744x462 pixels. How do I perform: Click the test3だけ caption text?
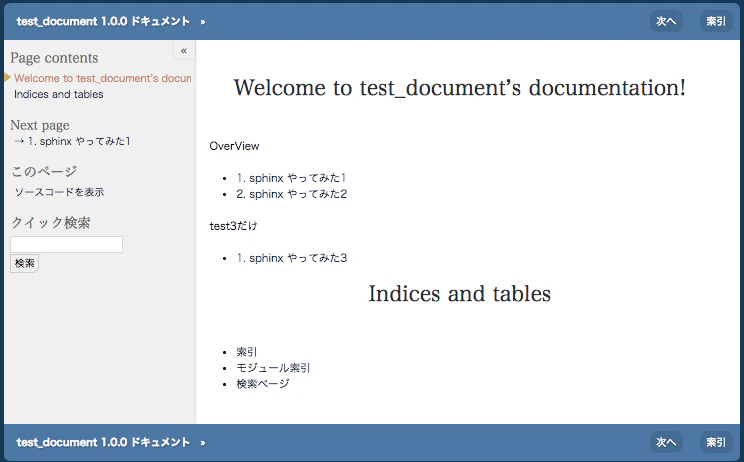[x=233, y=226]
